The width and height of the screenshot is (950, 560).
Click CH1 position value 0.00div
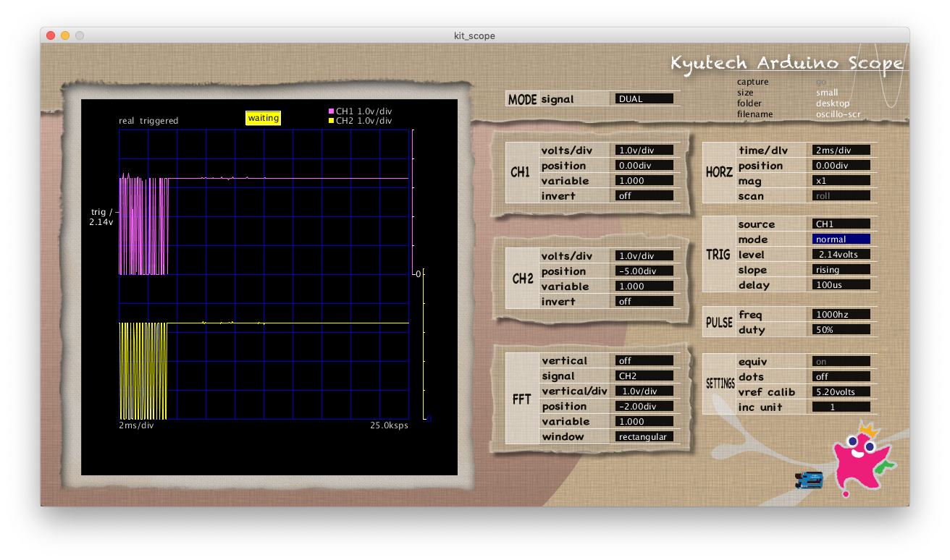pyautogui.click(x=644, y=166)
